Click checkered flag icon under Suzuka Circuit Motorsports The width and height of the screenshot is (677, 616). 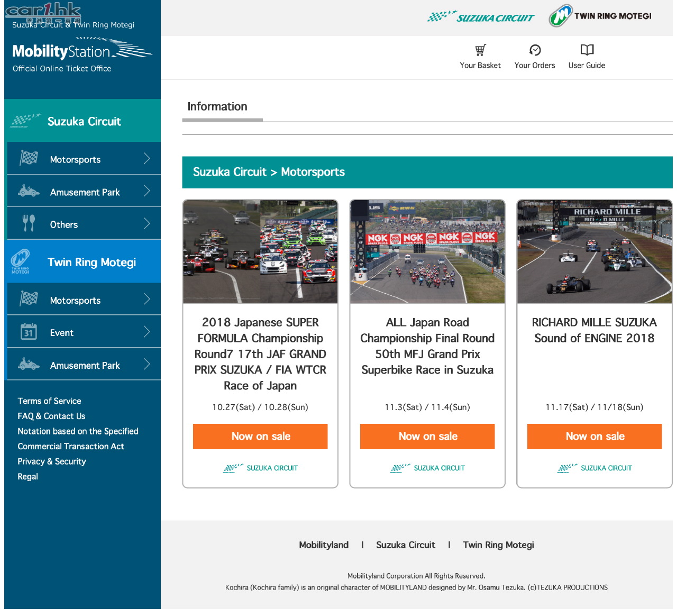29,158
